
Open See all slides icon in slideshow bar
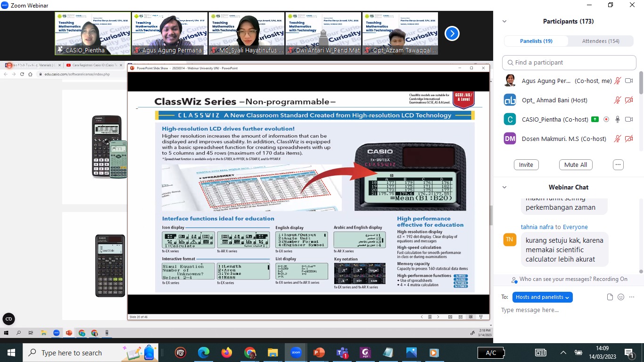tap(430, 317)
